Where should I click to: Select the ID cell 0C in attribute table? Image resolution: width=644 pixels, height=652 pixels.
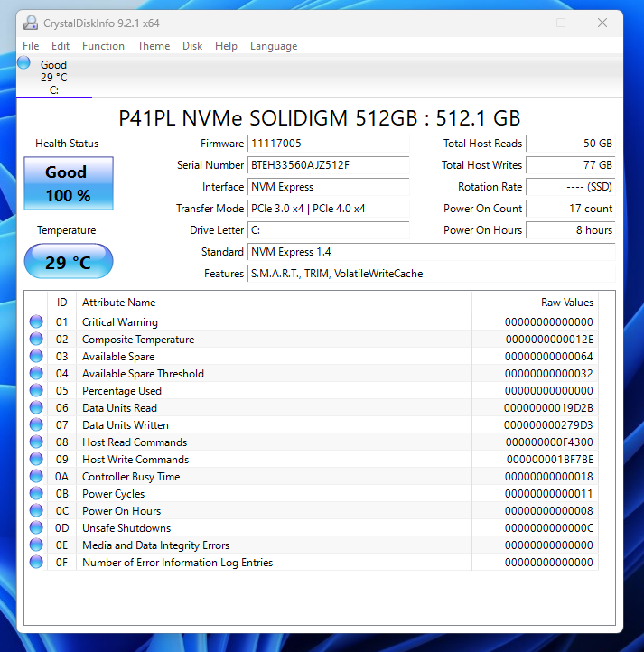pyautogui.click(x=62, y=510)
